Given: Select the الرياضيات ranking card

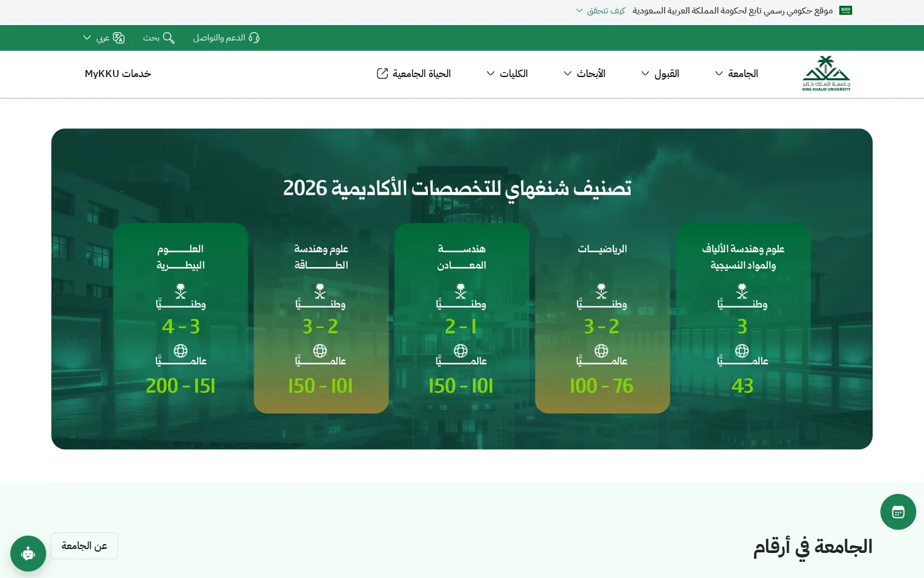Looking at the screenshot, I should coord(603,318).
